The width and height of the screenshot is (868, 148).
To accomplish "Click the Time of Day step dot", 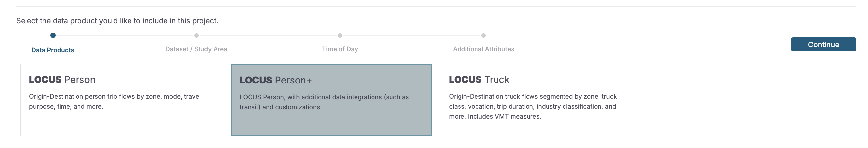I will click(340, 35).
